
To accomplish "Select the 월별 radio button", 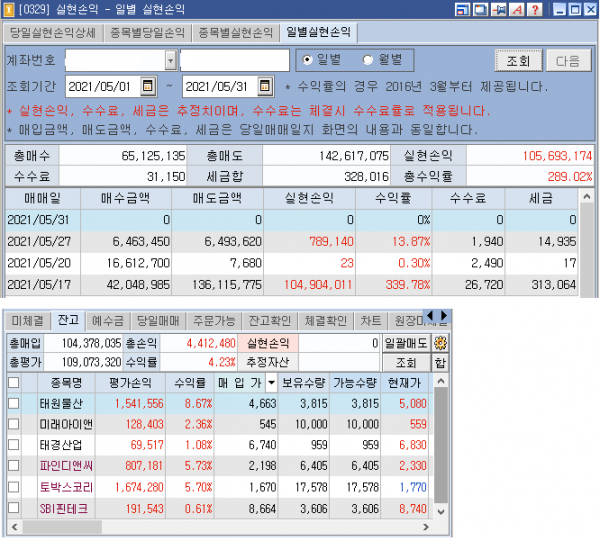I will (368, 60).
